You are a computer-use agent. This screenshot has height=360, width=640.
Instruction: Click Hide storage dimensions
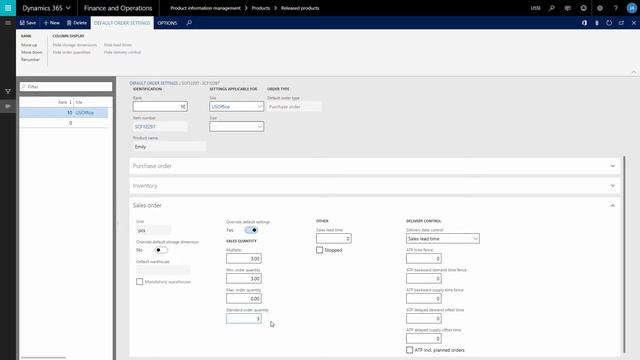[75, 45]
